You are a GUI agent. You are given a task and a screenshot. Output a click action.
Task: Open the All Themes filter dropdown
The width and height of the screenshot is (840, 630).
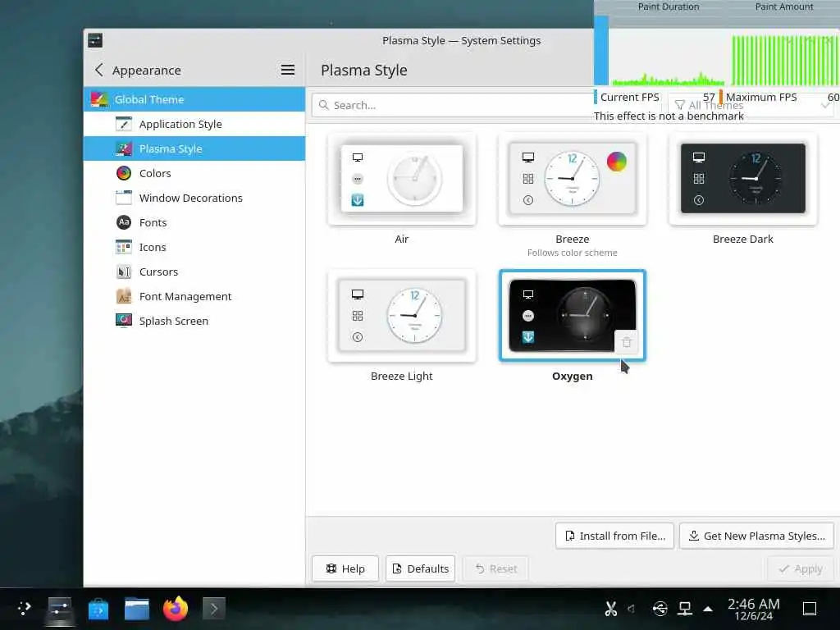click(751, 106)
